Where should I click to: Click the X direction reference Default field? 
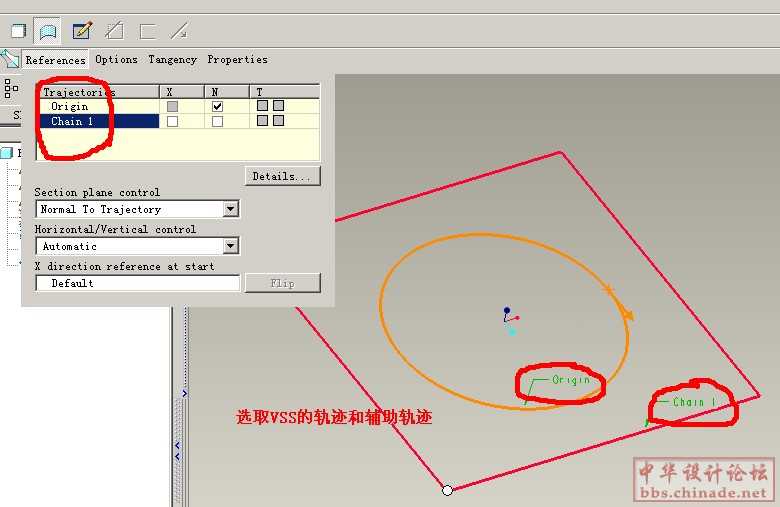coord(137,283)
